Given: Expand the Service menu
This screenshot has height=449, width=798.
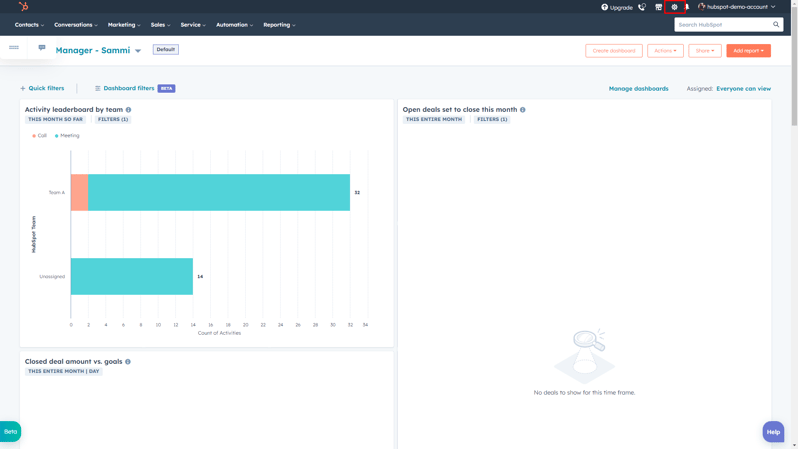Looking at the screenshot, I should point(193,24).
